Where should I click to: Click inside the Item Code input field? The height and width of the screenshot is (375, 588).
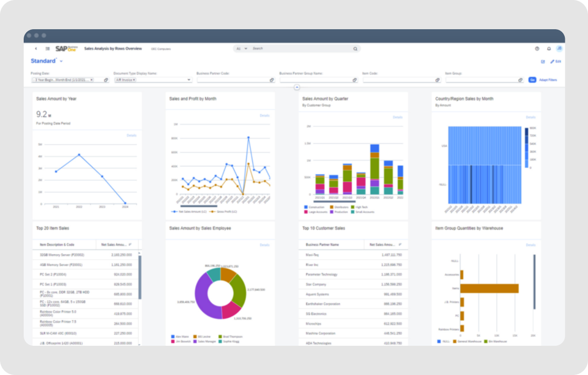(398, 79)
